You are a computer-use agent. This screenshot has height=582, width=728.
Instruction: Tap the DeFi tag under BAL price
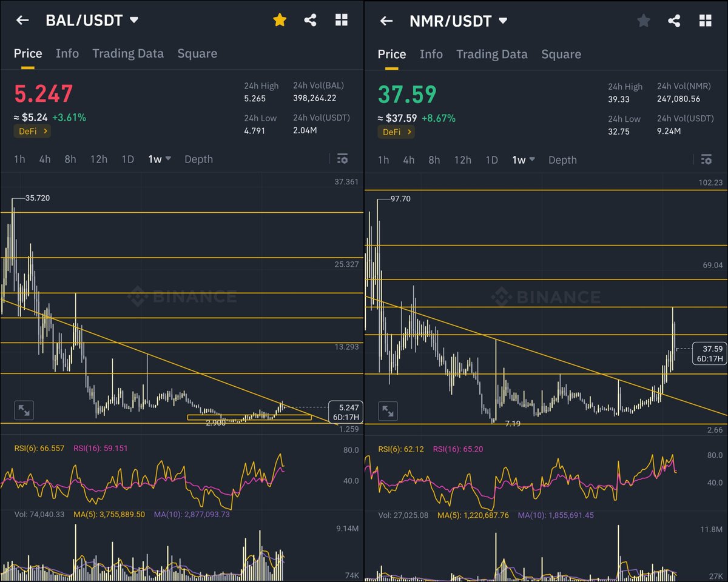[x=32, y=130]
